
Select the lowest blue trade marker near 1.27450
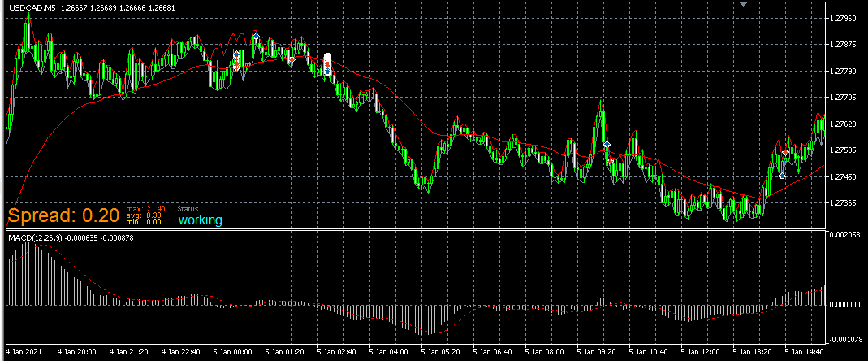[782, 176]
